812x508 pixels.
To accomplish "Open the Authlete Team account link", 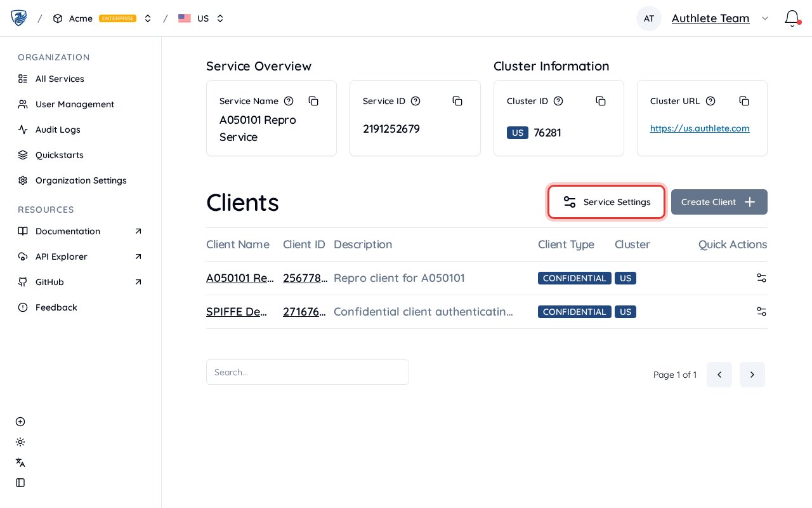I will (710, 18).
